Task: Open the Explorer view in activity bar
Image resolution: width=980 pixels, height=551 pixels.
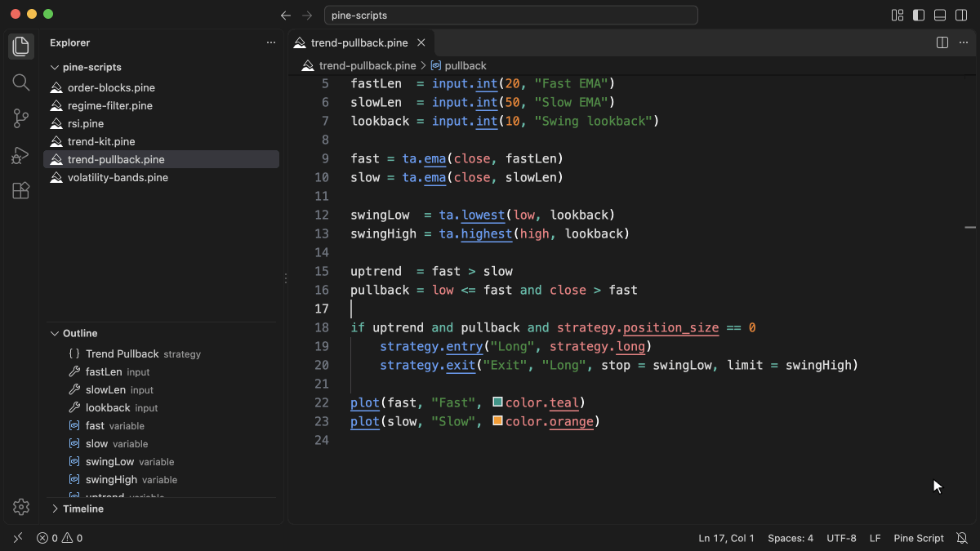Action: [x=21, y=47]
